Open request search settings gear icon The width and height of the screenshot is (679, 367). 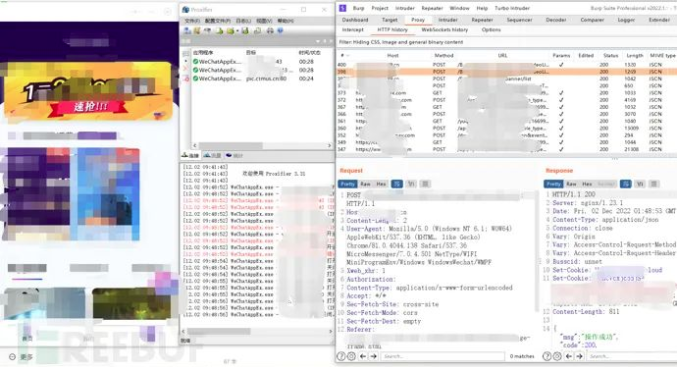pos(351,356)
